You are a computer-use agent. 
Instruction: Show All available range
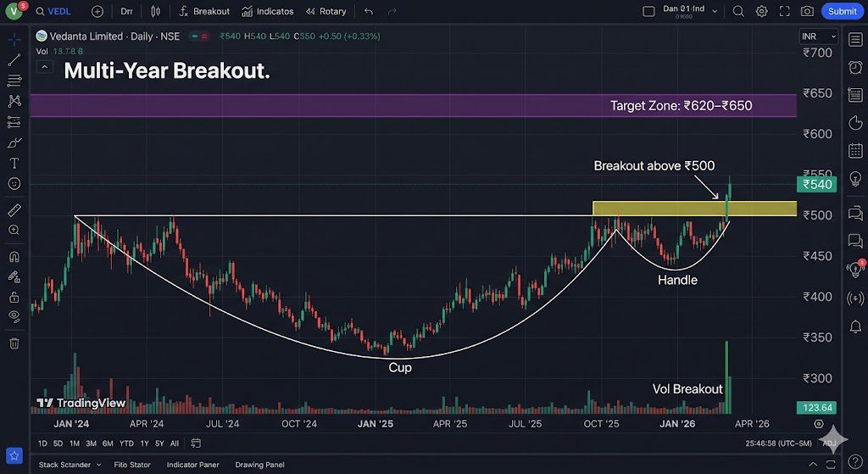pyautogui.click(x=175, y=443)
